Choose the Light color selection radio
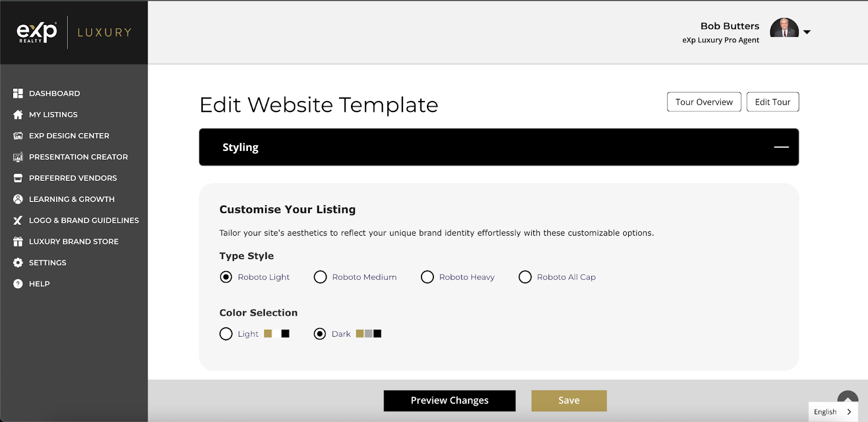Viewport: 868px width, 422px height. [226, 334]
